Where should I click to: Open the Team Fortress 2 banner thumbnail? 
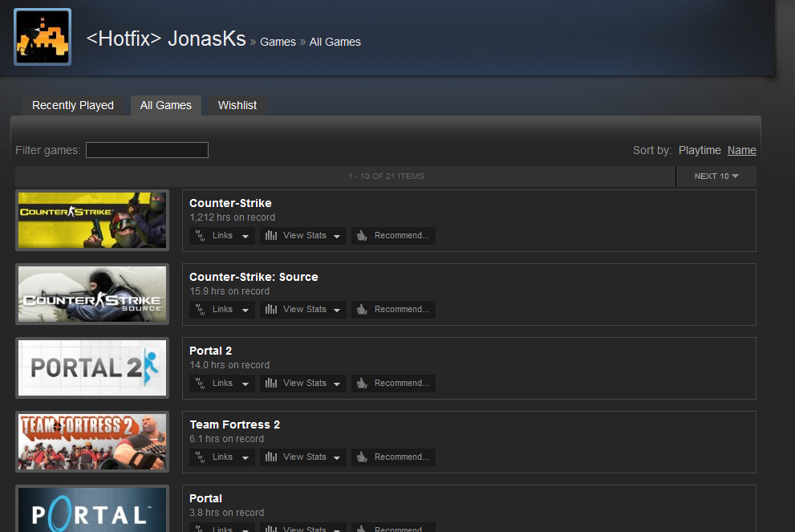[x=92, y=441]
